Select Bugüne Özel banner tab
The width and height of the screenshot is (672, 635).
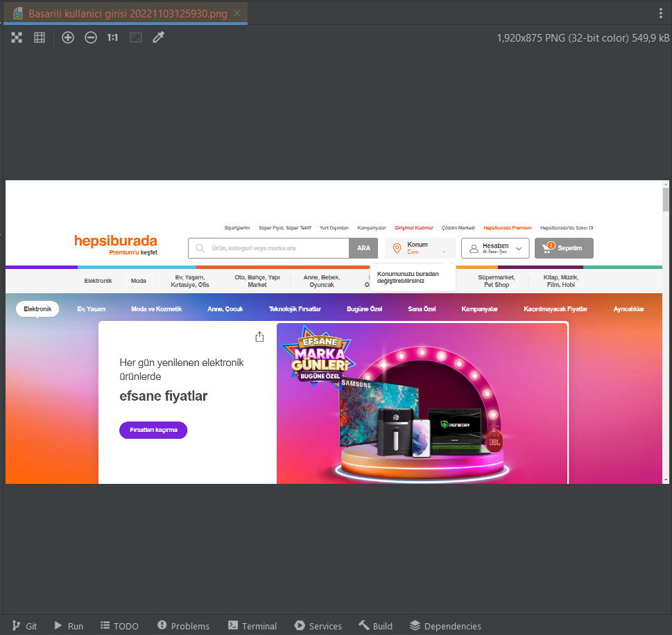coord(364,309)
